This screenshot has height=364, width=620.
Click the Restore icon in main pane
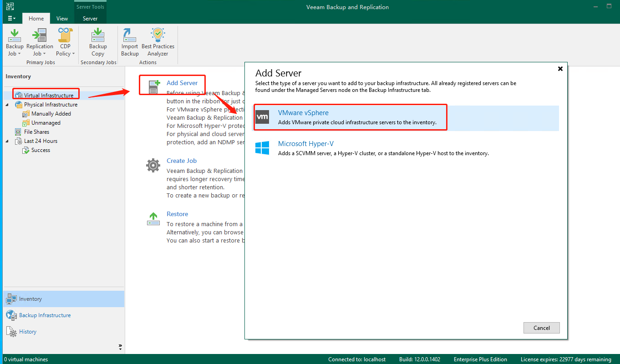(153, 219)
